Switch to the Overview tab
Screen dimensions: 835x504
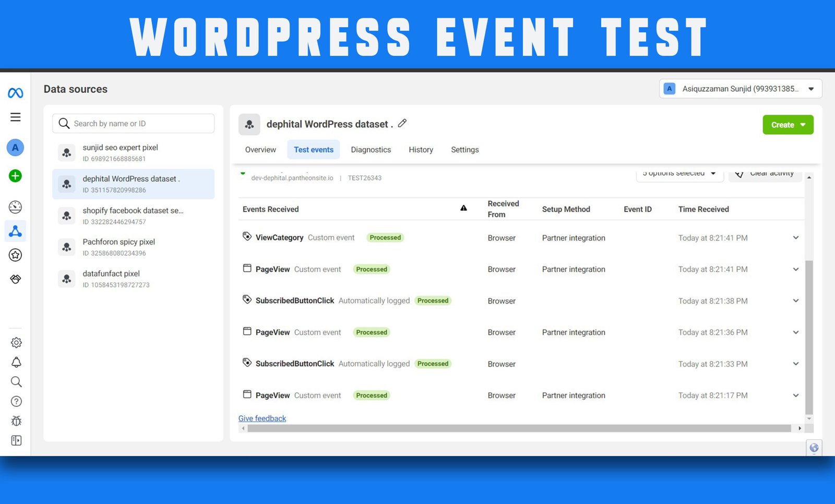(260, 150)
